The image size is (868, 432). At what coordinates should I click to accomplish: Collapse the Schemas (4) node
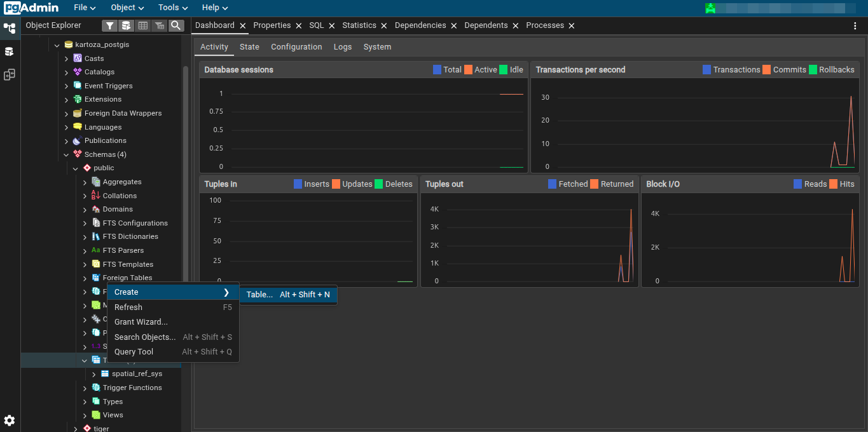[x=67, y=154]
